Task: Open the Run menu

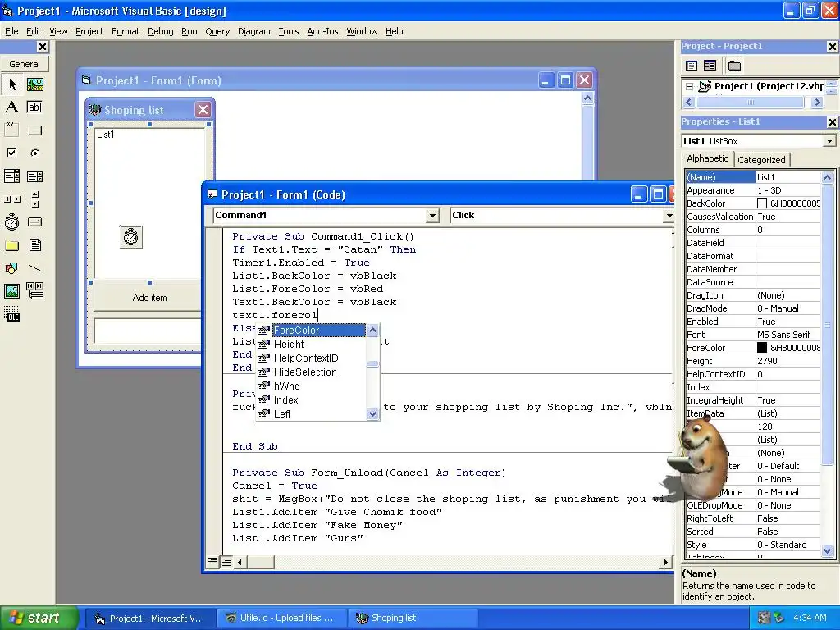Action: coord(189,32)
